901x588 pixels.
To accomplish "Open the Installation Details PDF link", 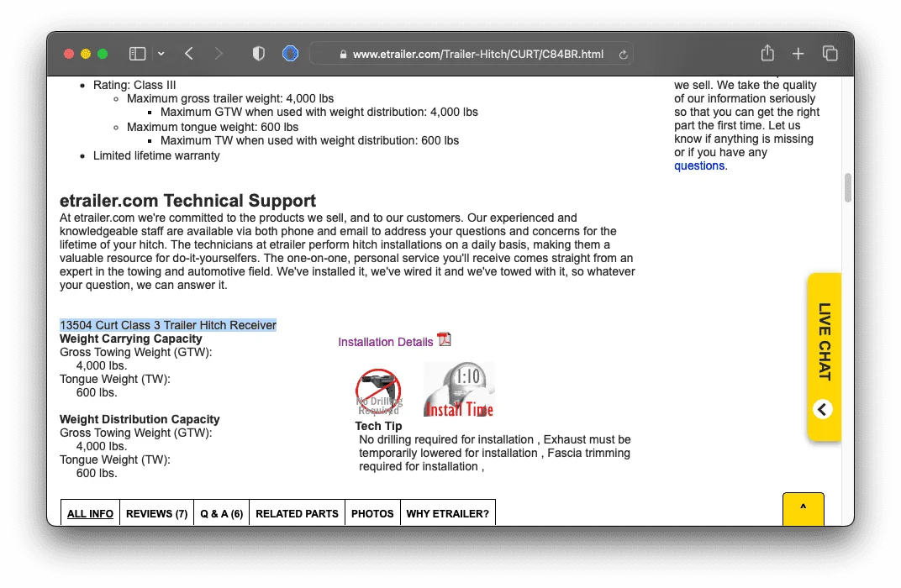I will (x=386, y=342).
